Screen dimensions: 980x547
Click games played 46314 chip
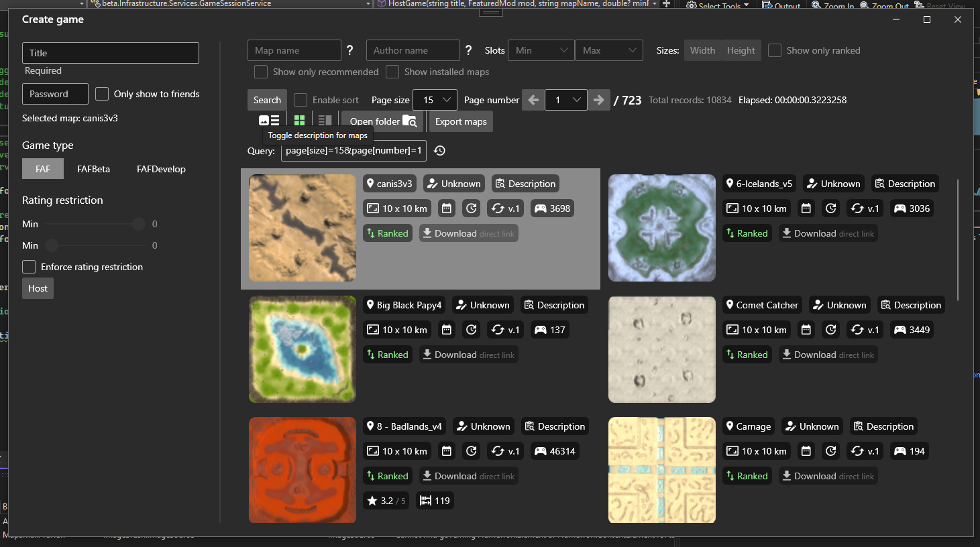point(555,451)
